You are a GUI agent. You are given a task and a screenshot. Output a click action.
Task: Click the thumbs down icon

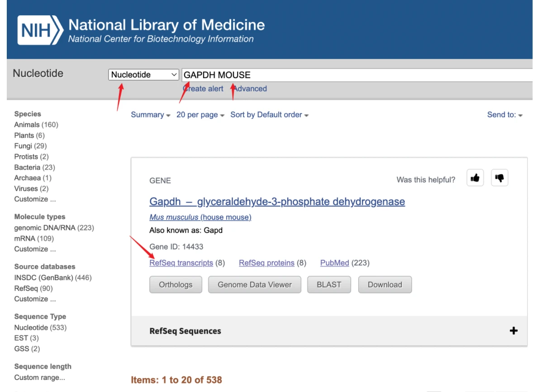[500, 178]
